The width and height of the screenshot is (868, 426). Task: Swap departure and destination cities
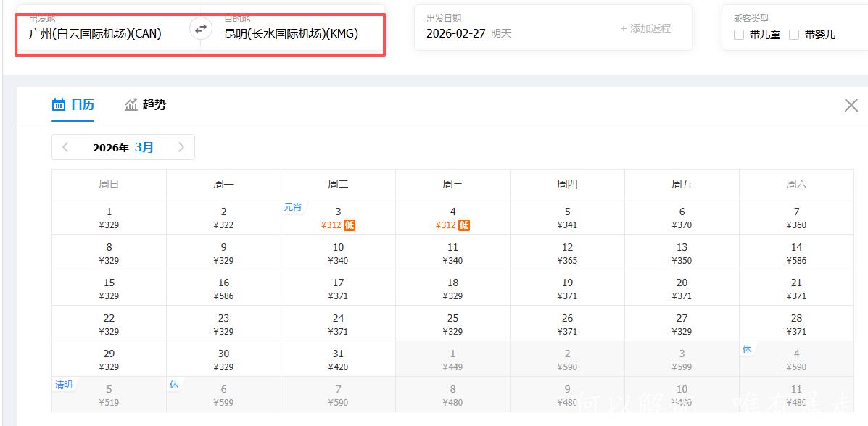click(x=200, y=29)
